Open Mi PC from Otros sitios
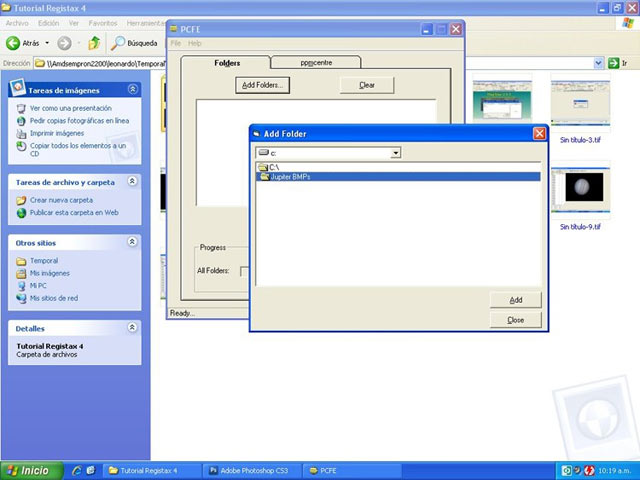The image size is (640, 480). coord(39,285)
